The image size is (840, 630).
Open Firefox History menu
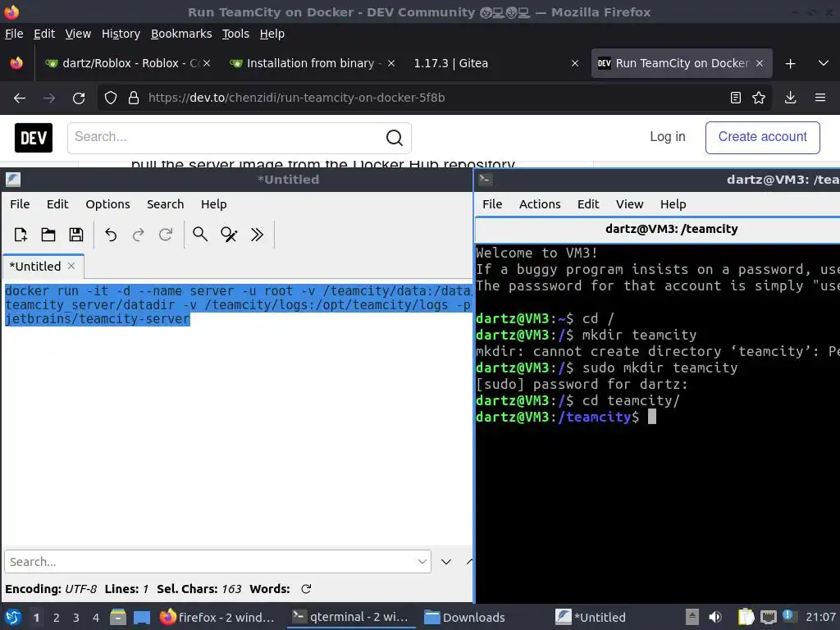coord(121,34)
